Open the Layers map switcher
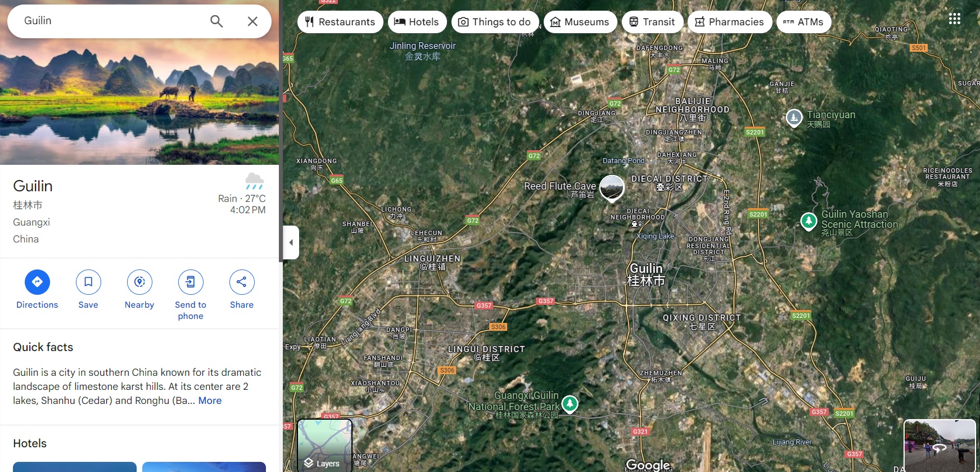 click(x=325, y=446)
